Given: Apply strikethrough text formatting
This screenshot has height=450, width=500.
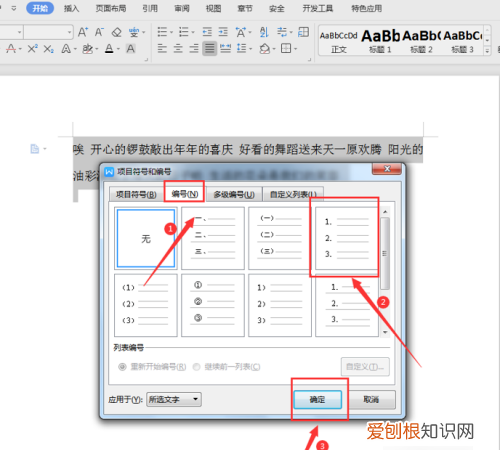Looking at the screenshot, I should (x=11, y=49).
